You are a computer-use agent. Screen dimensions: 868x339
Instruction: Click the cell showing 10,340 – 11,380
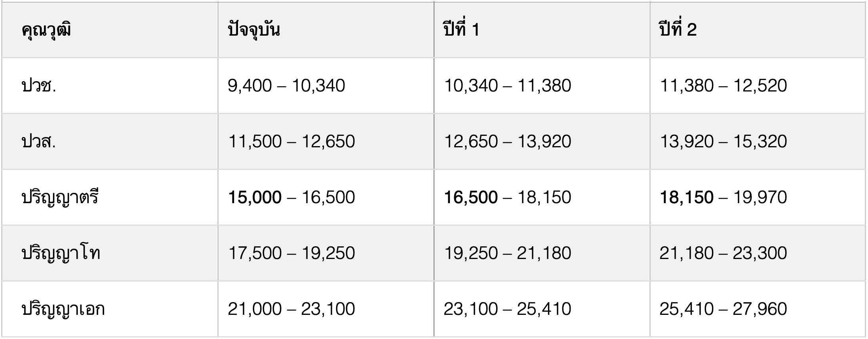pyautogui.click(x=508, y=86)
